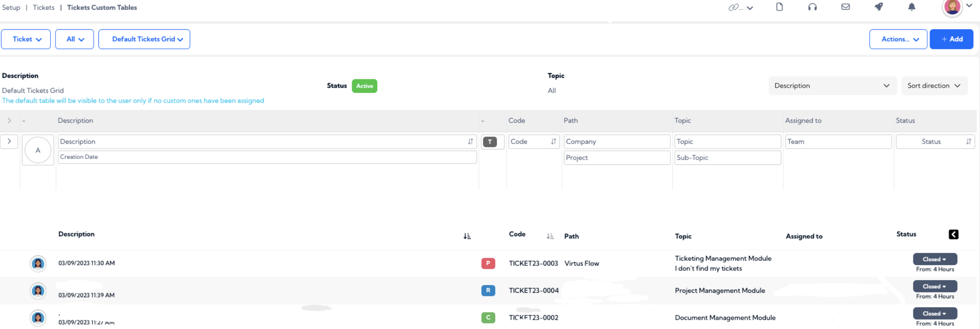Click the ticket code TICKET23-0002
This screenshot has width=980, height=329.
pos(533,318)
